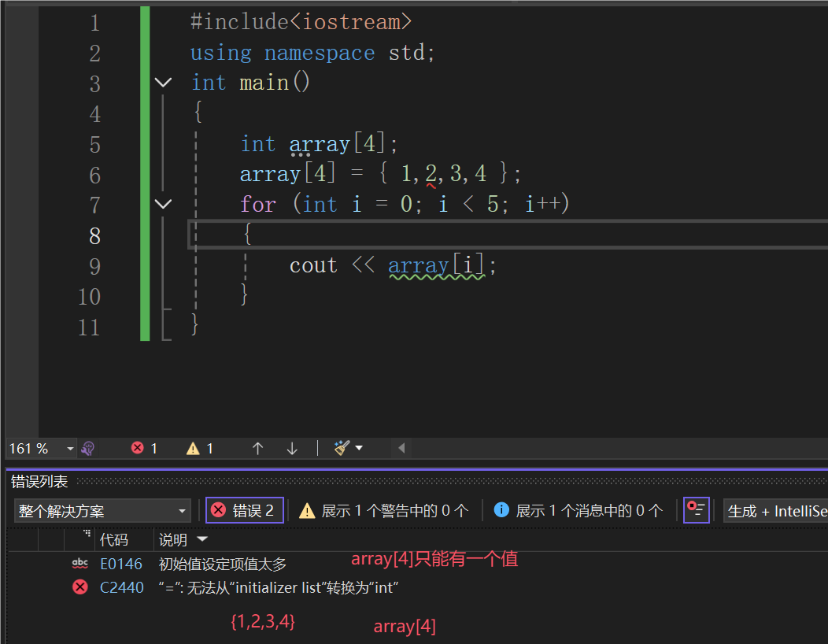Screen dimensions: 828x644
Task: Click the 错误列表 panel title
Action: coord(39,482)
